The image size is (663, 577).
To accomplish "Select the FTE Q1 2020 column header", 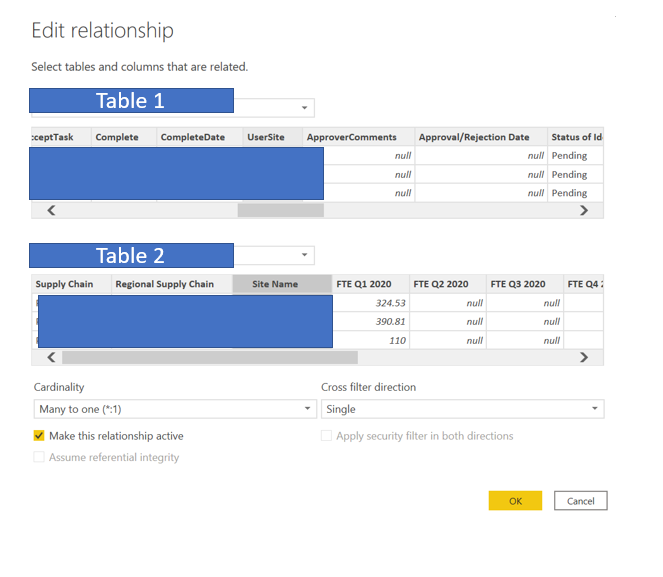I will coord(370,284).
